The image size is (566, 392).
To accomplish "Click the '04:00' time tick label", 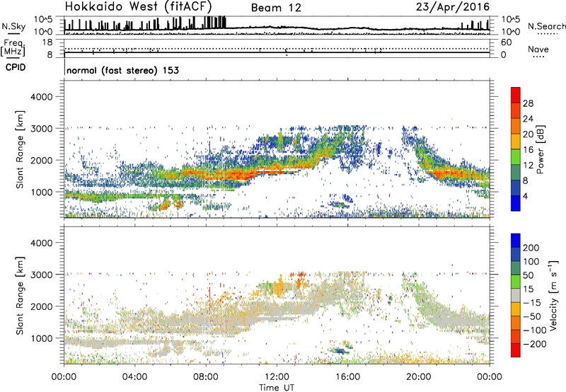I will [135, 377].
